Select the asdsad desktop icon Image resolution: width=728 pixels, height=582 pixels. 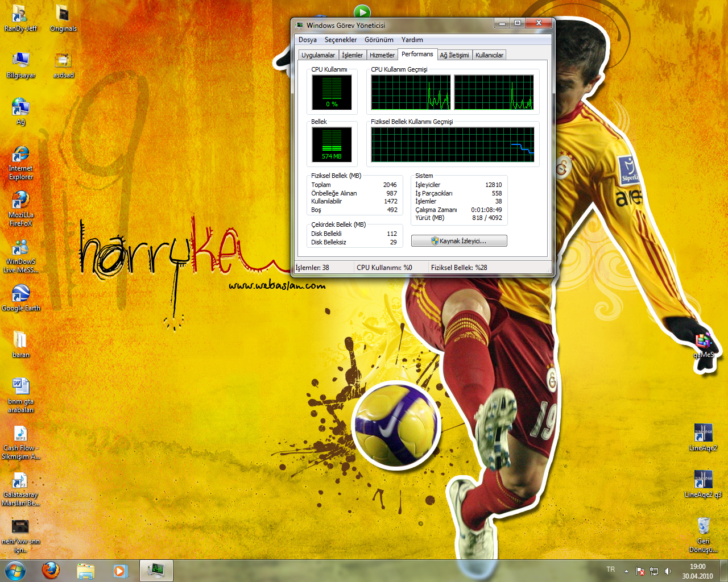click(63, 65)
